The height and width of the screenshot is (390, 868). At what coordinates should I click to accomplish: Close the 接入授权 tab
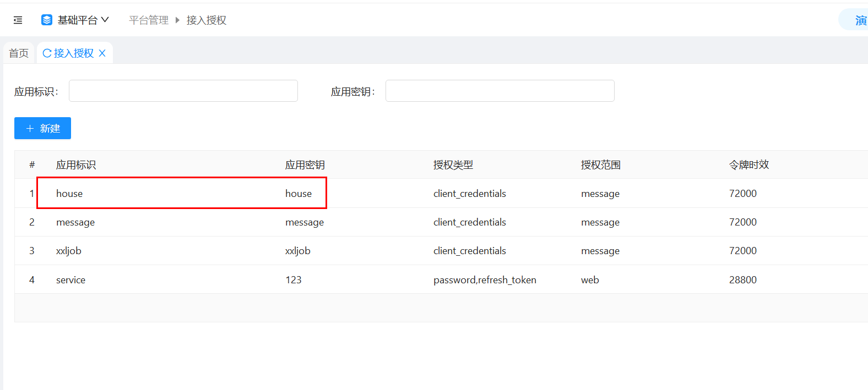coord(102,53)
